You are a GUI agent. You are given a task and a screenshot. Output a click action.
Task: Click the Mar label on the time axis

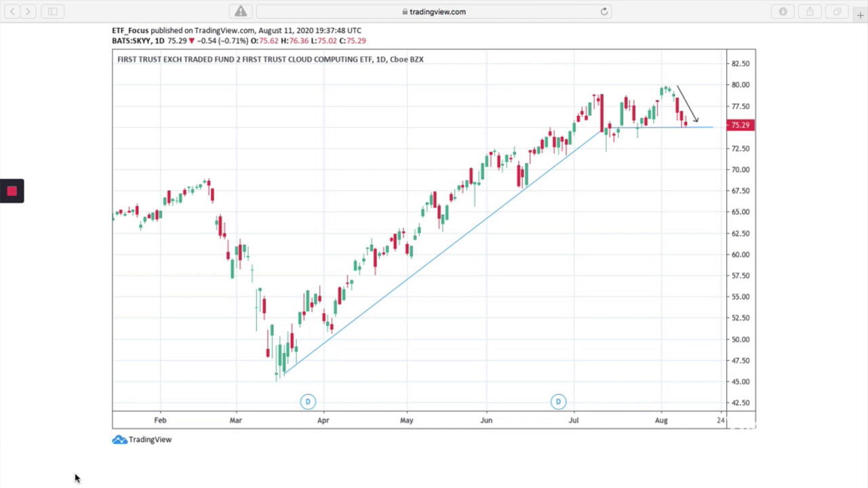pos(235,420)
